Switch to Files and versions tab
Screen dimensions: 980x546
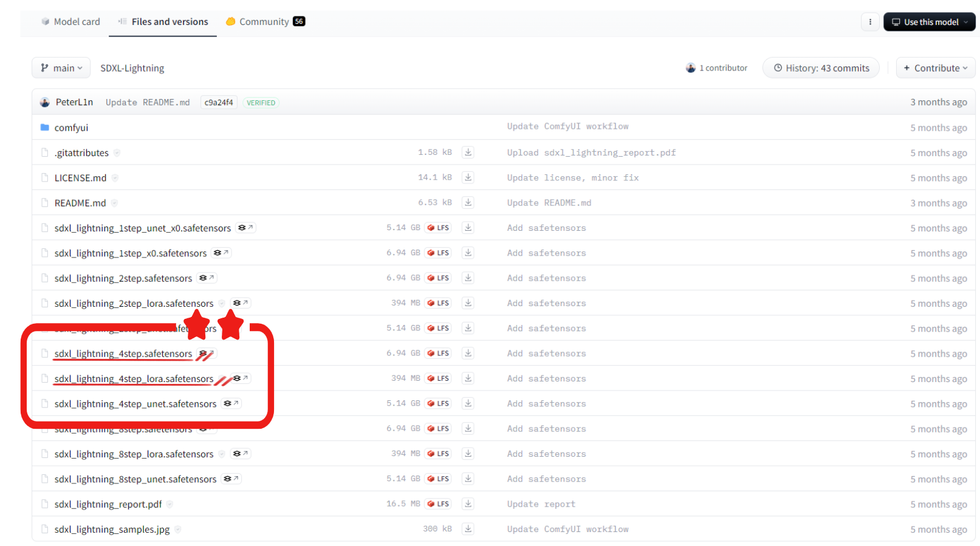coord(163,22)
